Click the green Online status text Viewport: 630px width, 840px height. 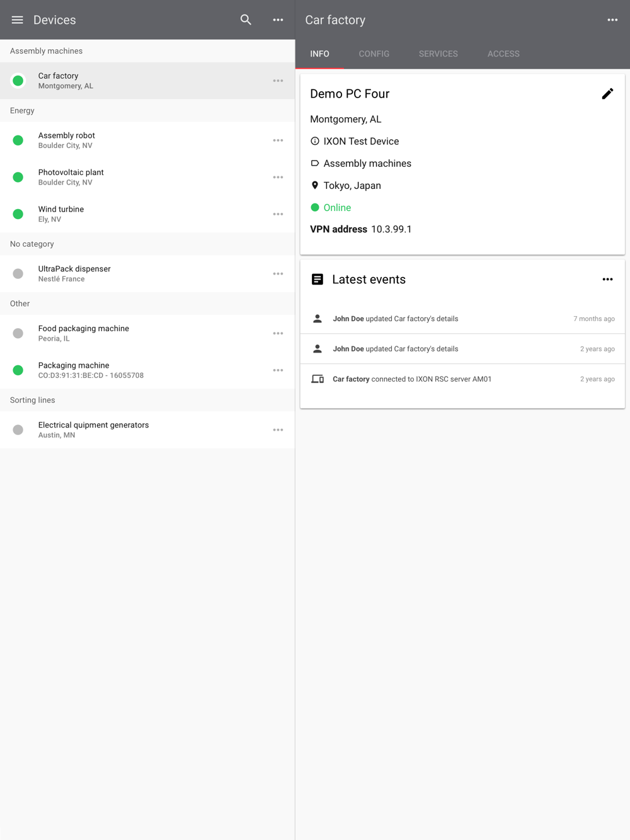(x=337, y=208)
